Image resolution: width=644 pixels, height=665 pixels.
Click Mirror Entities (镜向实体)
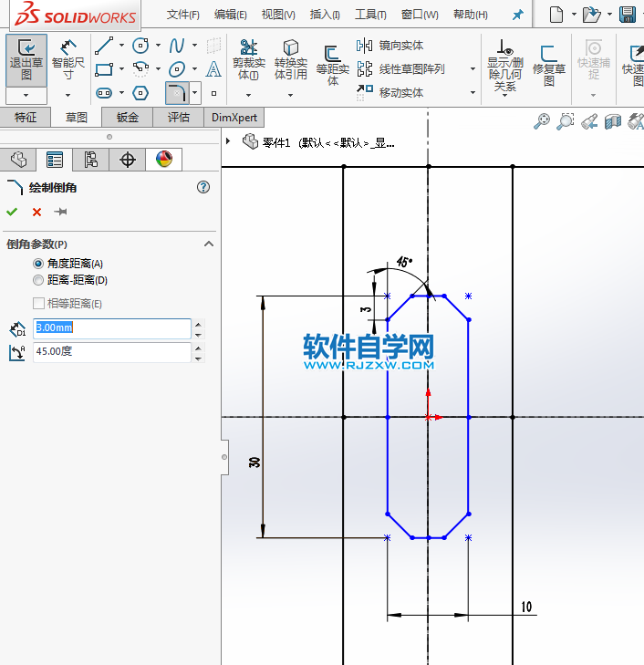tap(390, 46)
